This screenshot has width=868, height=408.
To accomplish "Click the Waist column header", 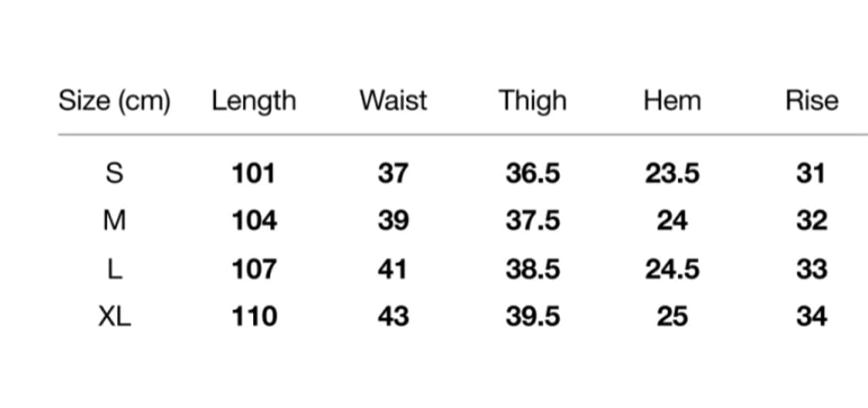I will [x=393, y=101].
